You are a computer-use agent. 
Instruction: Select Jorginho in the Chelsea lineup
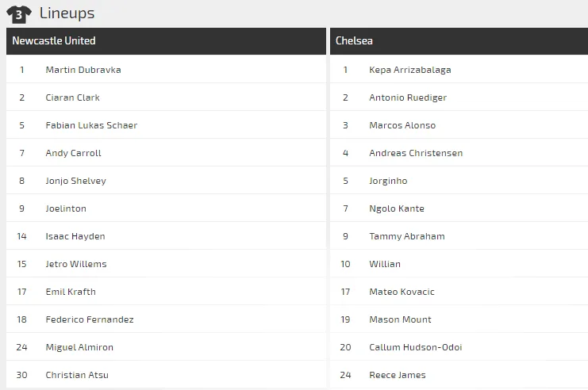pyautogui.click(x=388, y=181)
